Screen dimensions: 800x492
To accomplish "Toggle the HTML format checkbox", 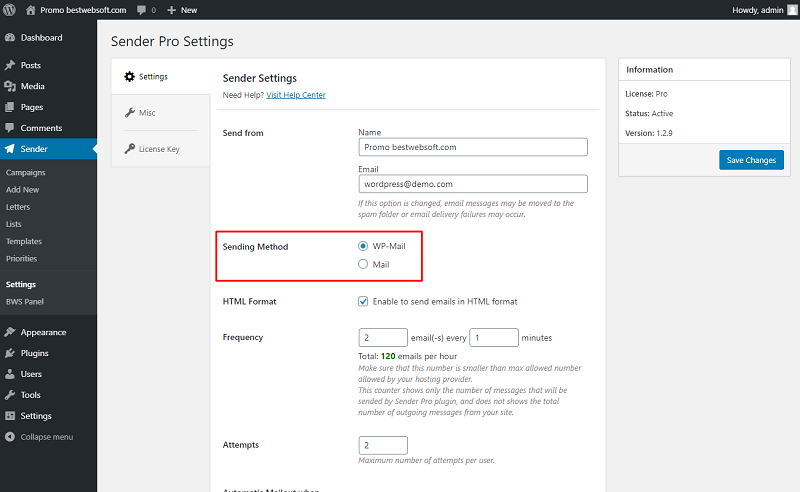I will (x=363, y=302).
